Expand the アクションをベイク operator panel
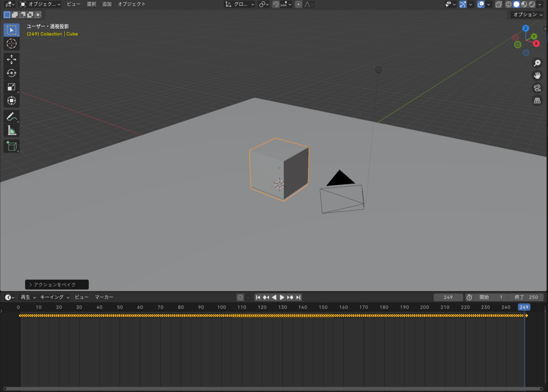 (57, 284)
